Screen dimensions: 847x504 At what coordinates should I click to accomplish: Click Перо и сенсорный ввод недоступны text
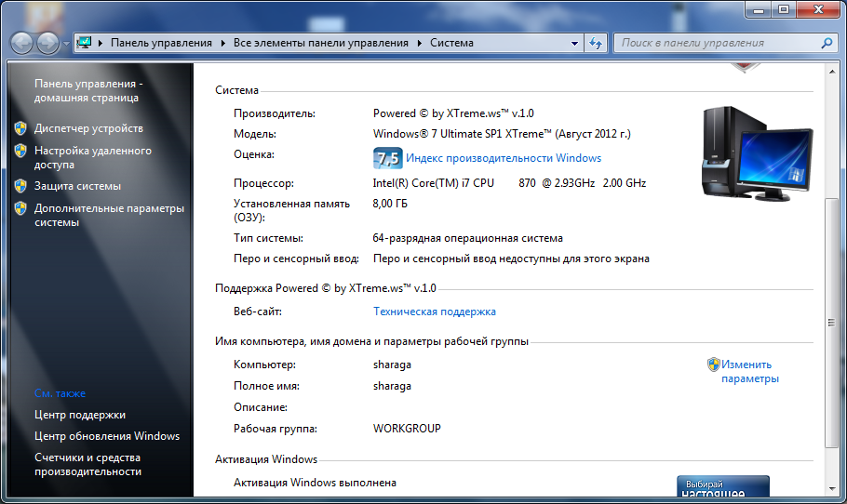[x=511, y=259]
